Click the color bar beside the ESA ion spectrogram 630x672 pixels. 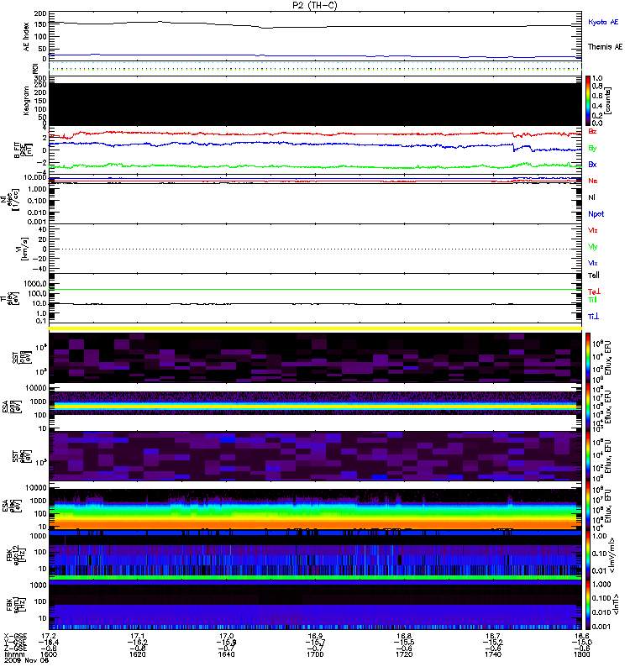point(588,407)
